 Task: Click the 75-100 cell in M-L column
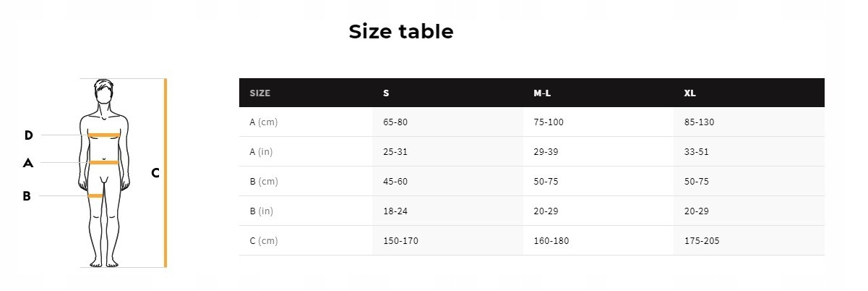pos(549,122)
